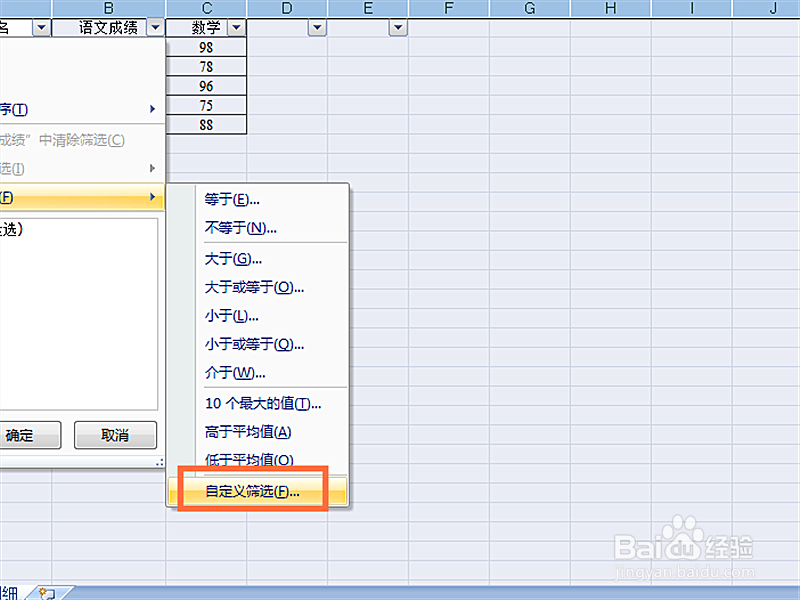Screen dimensions: 800x600
Task: Expand the highlighted number filter (F) submenu
Action: coord(82,197)
